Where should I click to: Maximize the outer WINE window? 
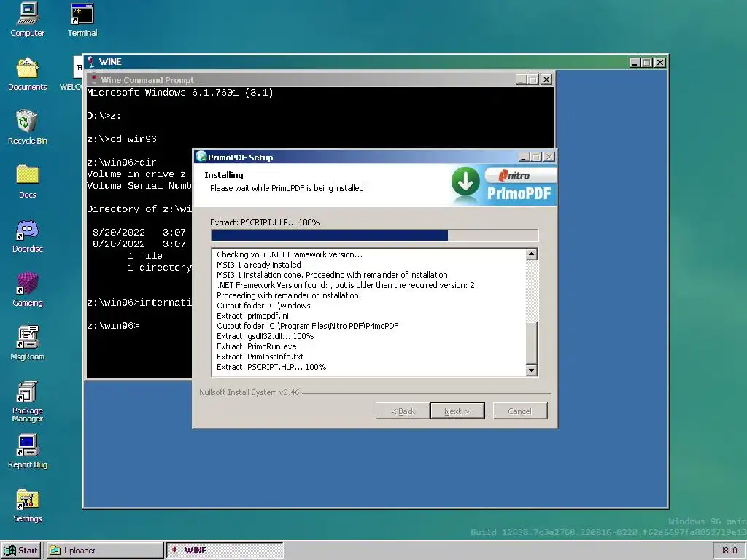point(647,63)
